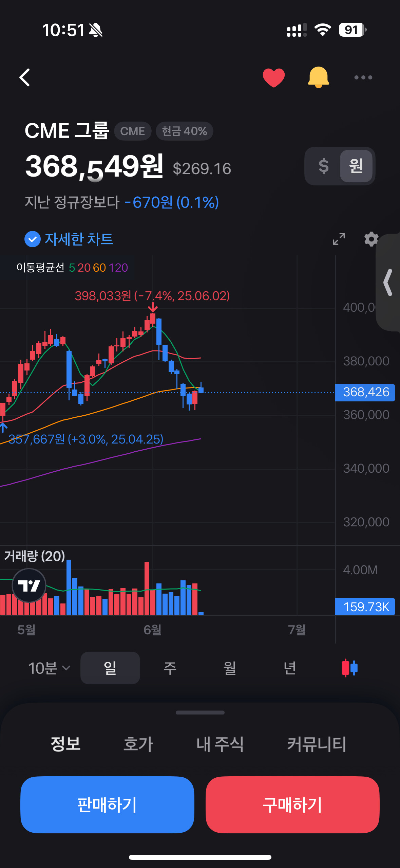Open the 10분 interval dropdown
Image resolution: width=400 pixels, height=868 pixels.
point(50,668)
